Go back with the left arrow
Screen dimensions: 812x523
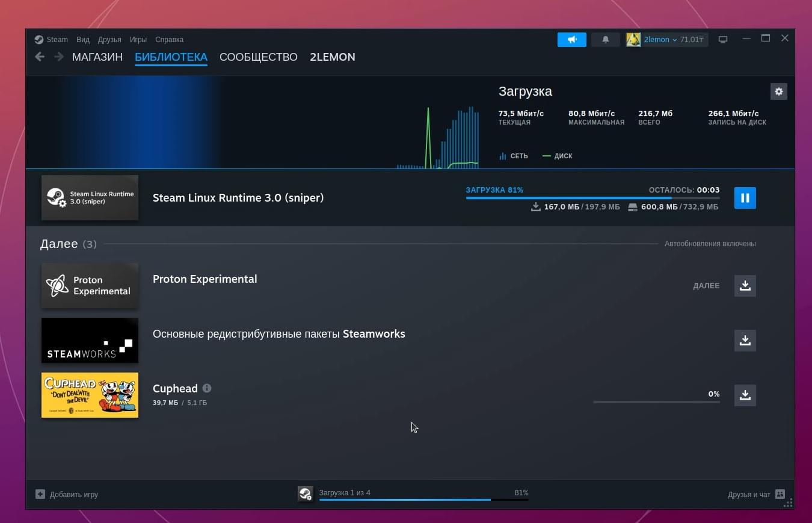point(40,57)
